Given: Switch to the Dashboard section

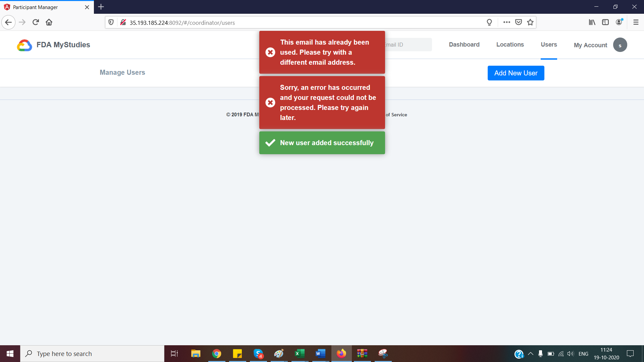Looking at the screenshot, I should (x=464, y=45).
